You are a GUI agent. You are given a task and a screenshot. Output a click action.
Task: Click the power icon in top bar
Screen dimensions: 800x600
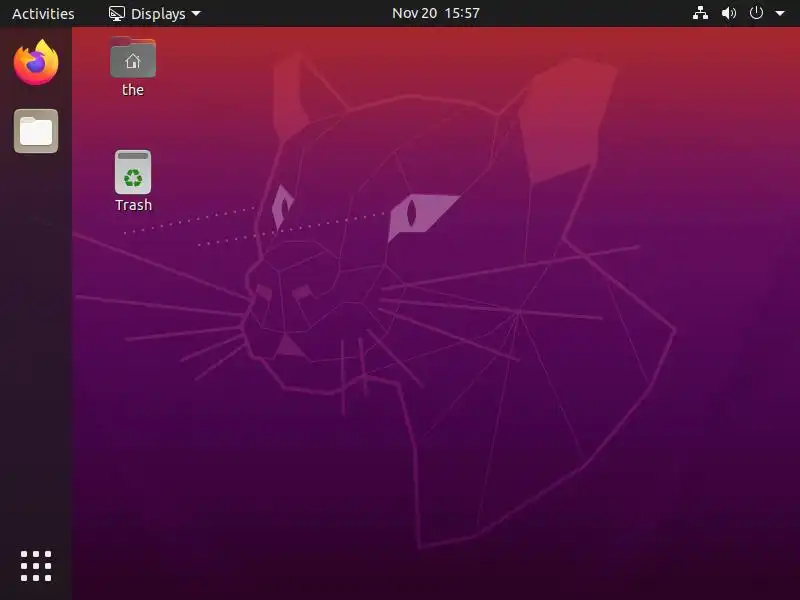(756, 13)
